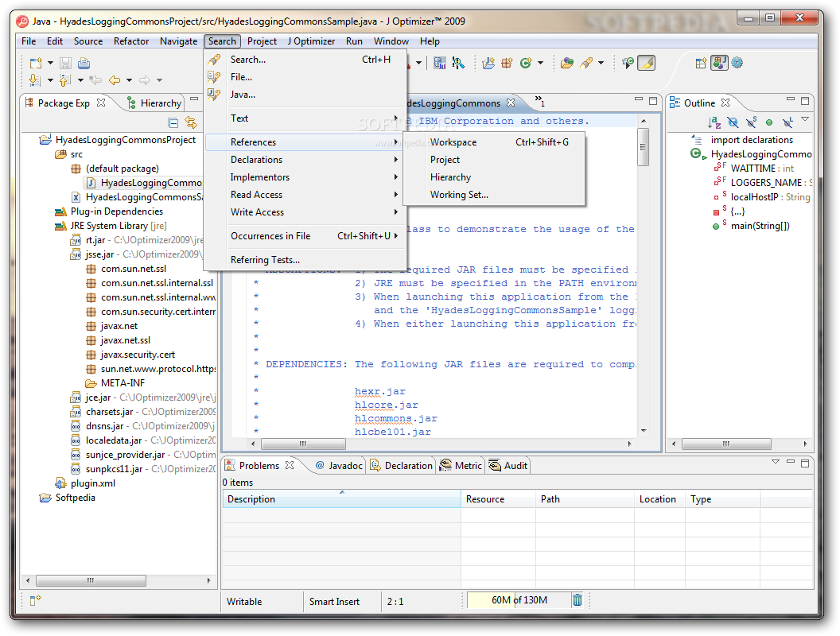
Task: Click the Save toolbar icon
Action: point(65,63)
